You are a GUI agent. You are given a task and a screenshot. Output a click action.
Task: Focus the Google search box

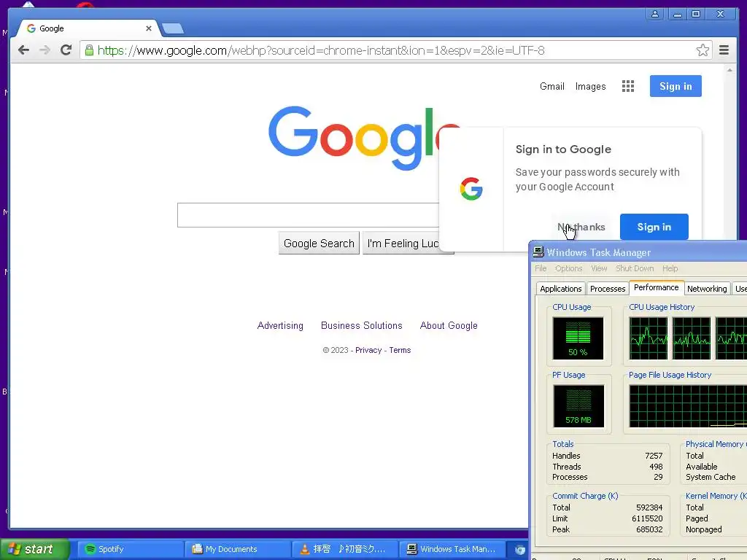click(309, 215)
